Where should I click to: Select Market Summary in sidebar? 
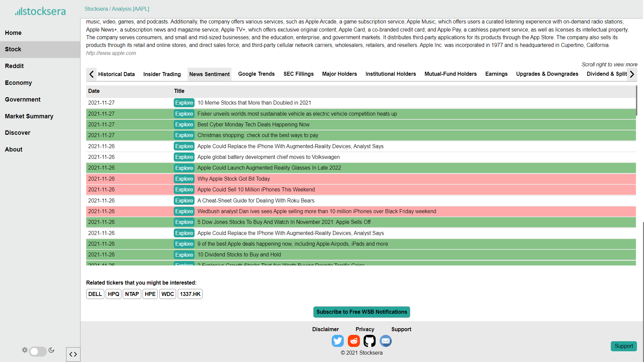point(29,116)
